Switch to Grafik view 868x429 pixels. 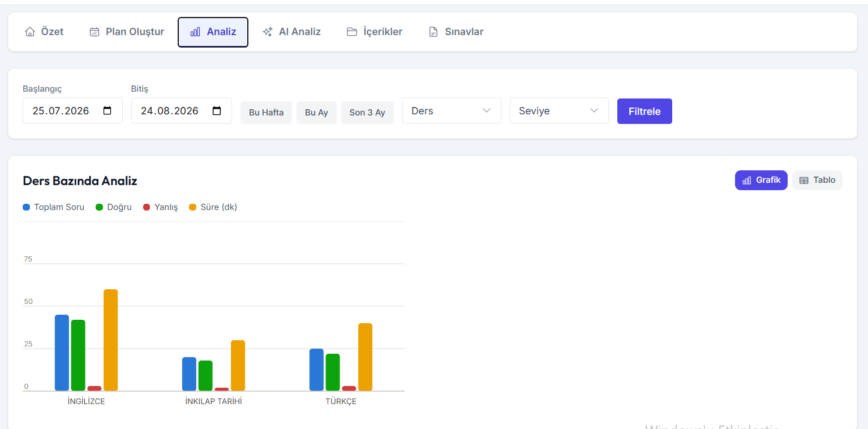point(761,180)
